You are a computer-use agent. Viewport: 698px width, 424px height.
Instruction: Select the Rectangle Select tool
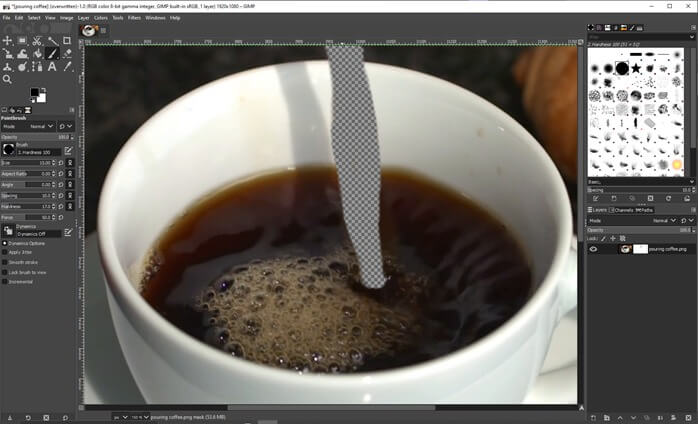pos(22,41)
